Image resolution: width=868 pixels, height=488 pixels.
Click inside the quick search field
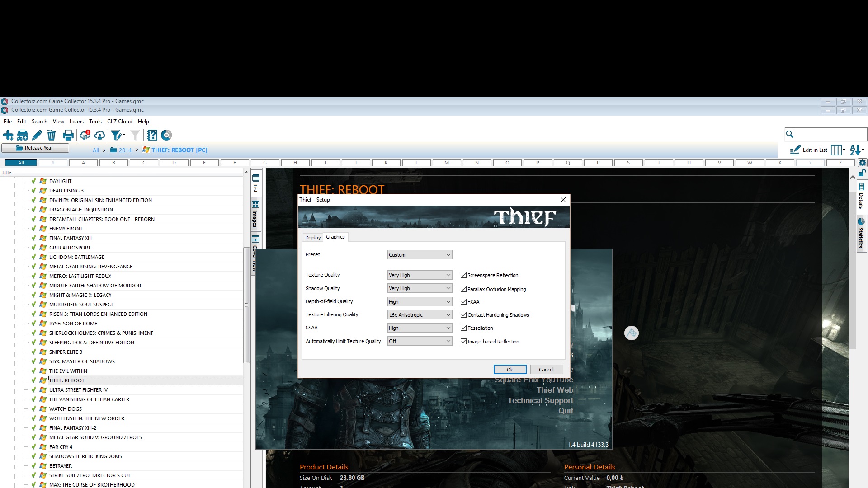pyautogui.click(x=830, y=134)
